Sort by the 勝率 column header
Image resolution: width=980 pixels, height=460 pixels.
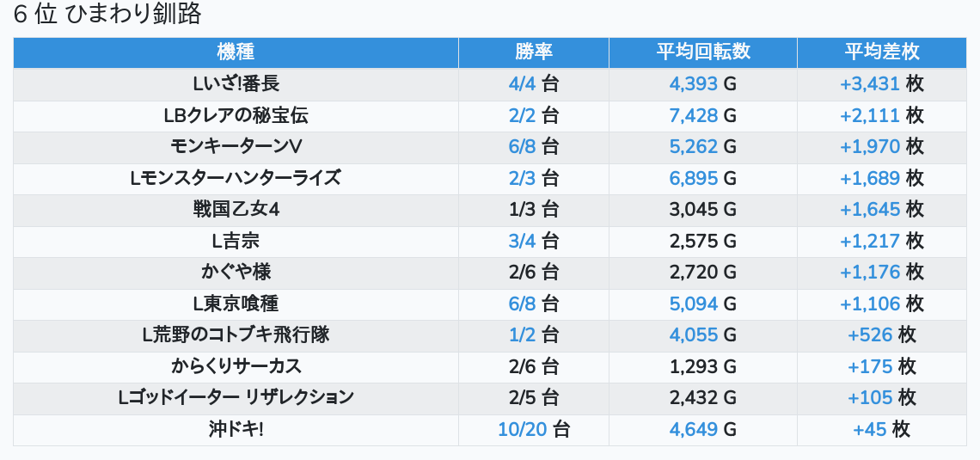[x=533, y=52]
